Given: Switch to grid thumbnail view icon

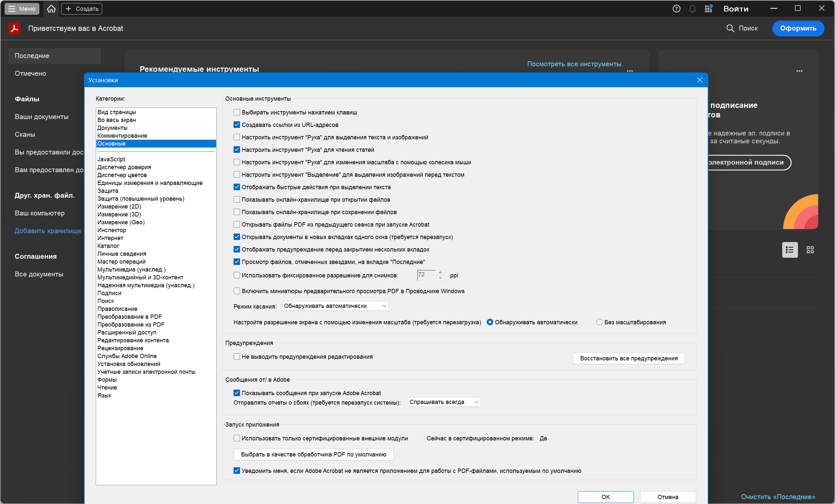Looking at the screenshot, I should 810,250.
